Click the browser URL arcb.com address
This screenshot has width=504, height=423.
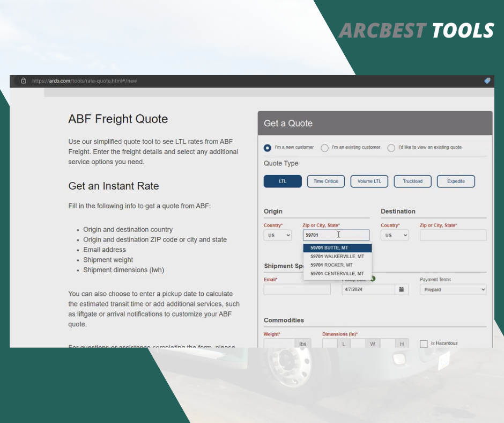[84, 81]
